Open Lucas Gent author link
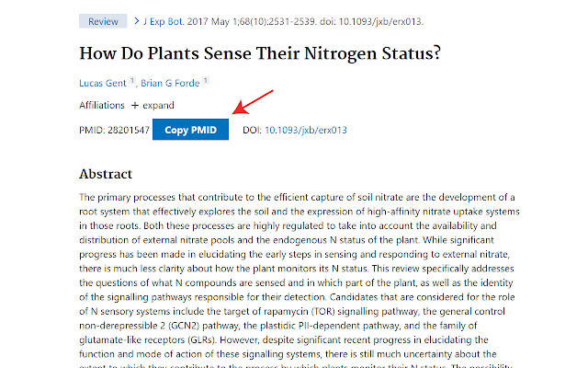Image resolution: width=588 pixels, height=368 pixels. click(x=104, y=83)
